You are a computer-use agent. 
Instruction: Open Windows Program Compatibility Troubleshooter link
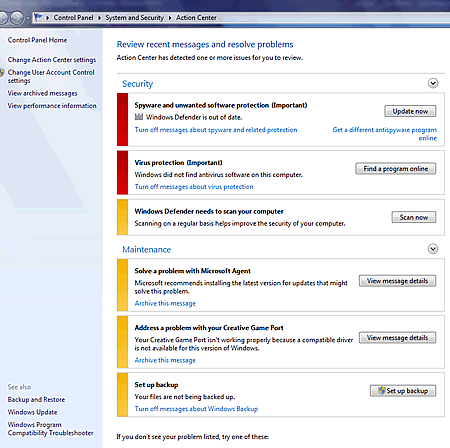[x=50, y=429]
